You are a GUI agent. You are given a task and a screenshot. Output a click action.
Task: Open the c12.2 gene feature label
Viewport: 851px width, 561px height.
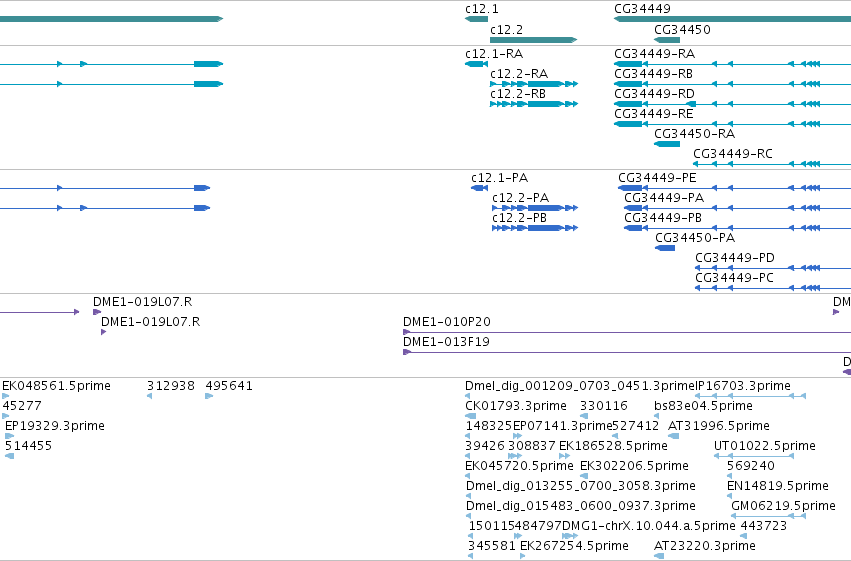[x=506, y=30]
